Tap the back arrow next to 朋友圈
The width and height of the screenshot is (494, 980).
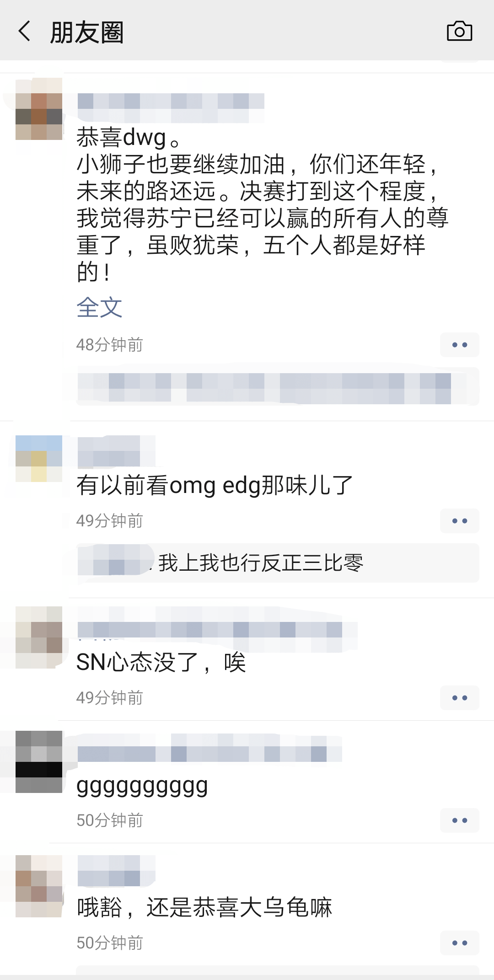(25, 32)
